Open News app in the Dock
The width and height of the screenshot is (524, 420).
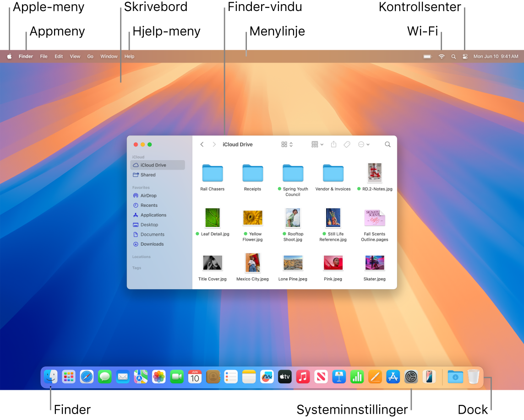point(321,377)
